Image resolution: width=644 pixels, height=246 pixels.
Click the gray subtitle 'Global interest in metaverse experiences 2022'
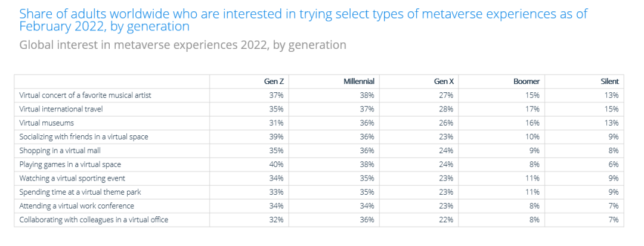coord(182,45)
